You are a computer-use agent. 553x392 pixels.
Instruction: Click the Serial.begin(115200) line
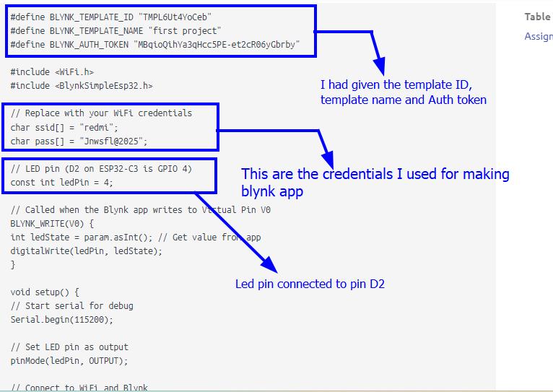coord(61,320)
